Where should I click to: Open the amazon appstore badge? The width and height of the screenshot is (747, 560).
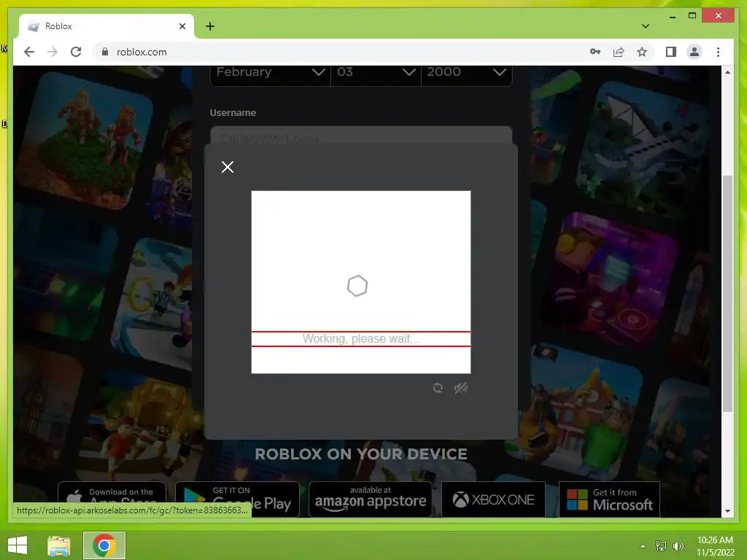click(370, 499)
